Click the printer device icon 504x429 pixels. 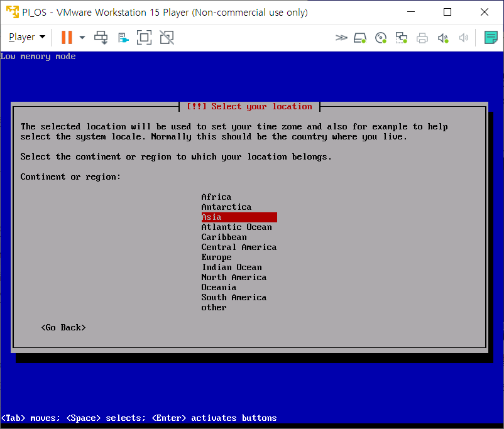422,38
